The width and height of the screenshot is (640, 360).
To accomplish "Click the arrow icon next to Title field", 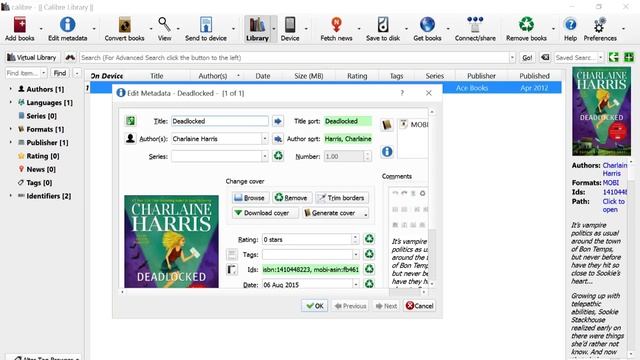I will 278,121.
